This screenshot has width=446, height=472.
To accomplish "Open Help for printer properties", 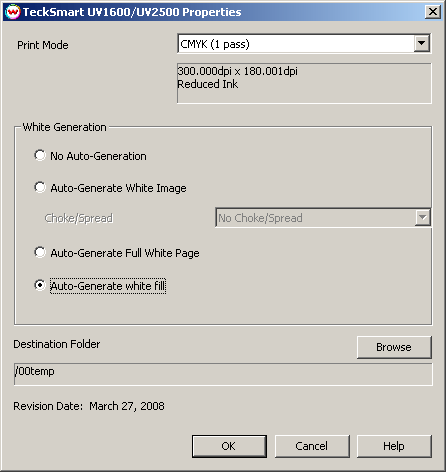I will click(394, 446).
